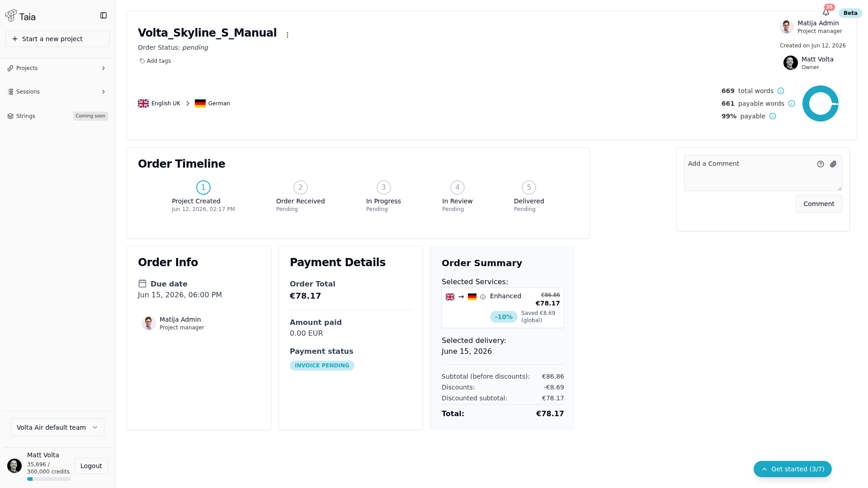This screenshot has height=488, width=868.
Task: Click the English UK flag icon
Action: pyautogui.click(x=143, y=103)
